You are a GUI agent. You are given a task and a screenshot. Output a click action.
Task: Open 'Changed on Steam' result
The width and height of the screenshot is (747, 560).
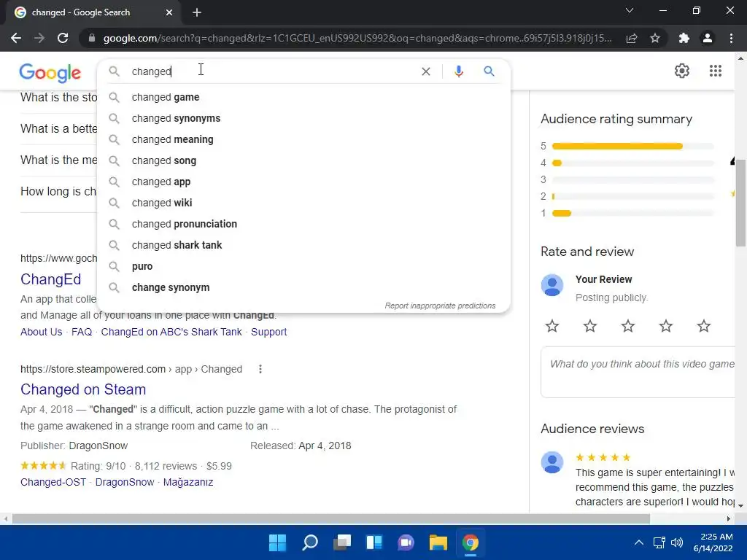click(x=83, y=389)
